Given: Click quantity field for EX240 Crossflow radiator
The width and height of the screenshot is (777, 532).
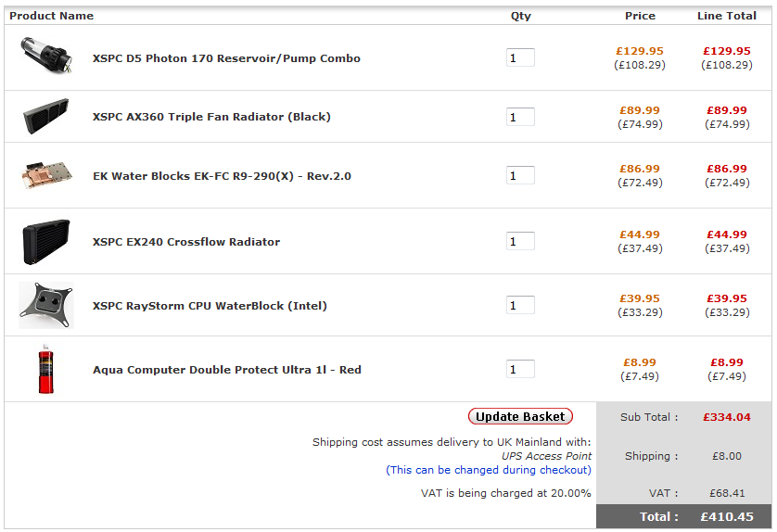Looking at the screenshot, I should 520,241.
